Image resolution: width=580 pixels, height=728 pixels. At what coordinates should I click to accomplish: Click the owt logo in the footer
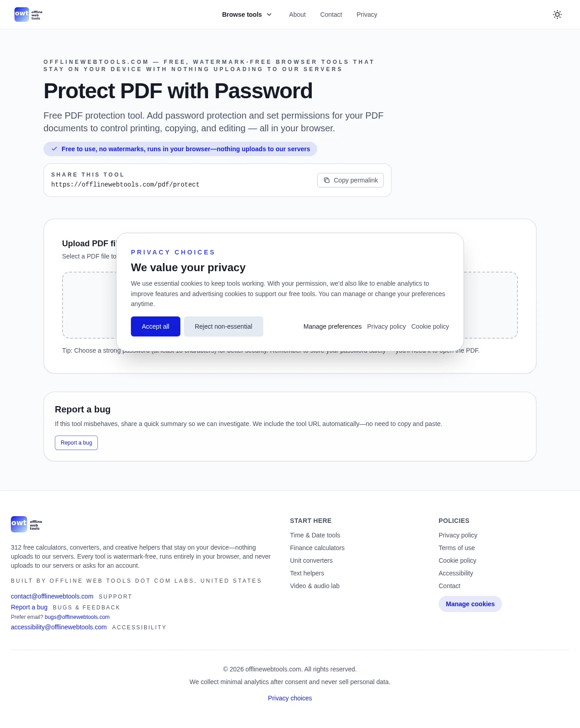point(27,524)
